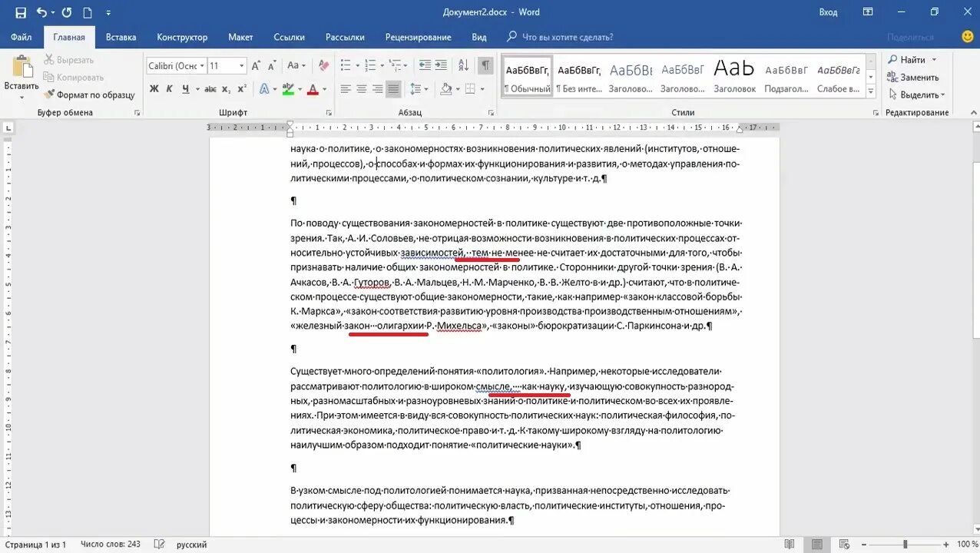The width and height of the screenshot is (980, 553).
Task: Apply the Подзаголовок style
Action: [x=786, y=77]
